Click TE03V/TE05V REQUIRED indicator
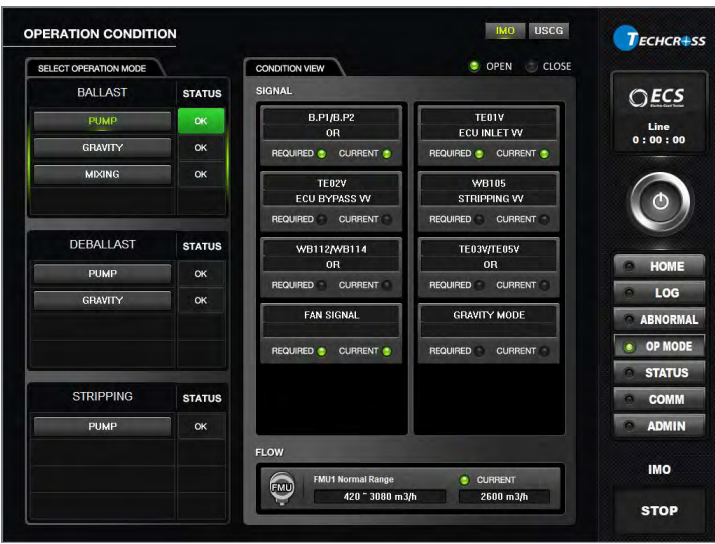This screenshot has width=715, height=544. (x=479, y=285)
